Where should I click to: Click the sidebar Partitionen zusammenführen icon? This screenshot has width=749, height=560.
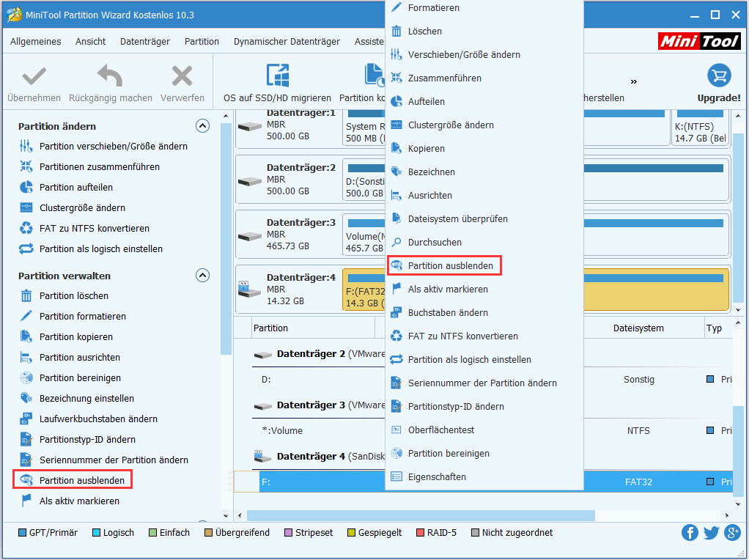click(x=26, y=166)
